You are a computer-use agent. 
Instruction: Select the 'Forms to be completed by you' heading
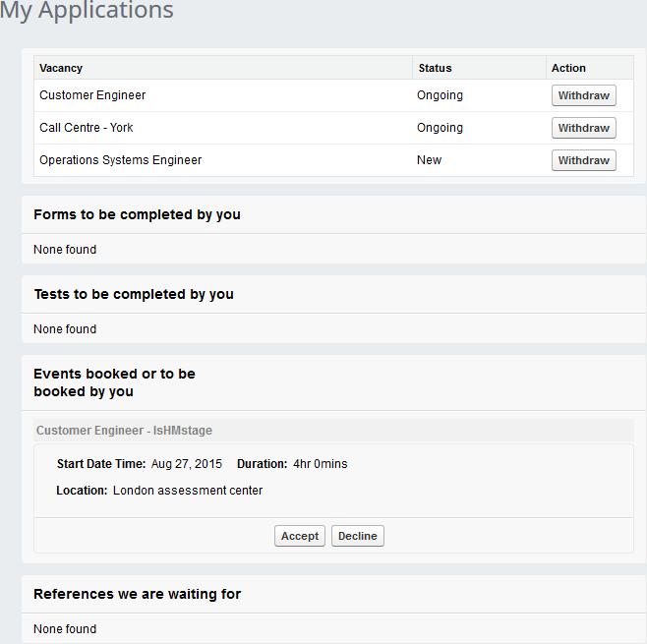pyautogui.click(x=137, y=214)
